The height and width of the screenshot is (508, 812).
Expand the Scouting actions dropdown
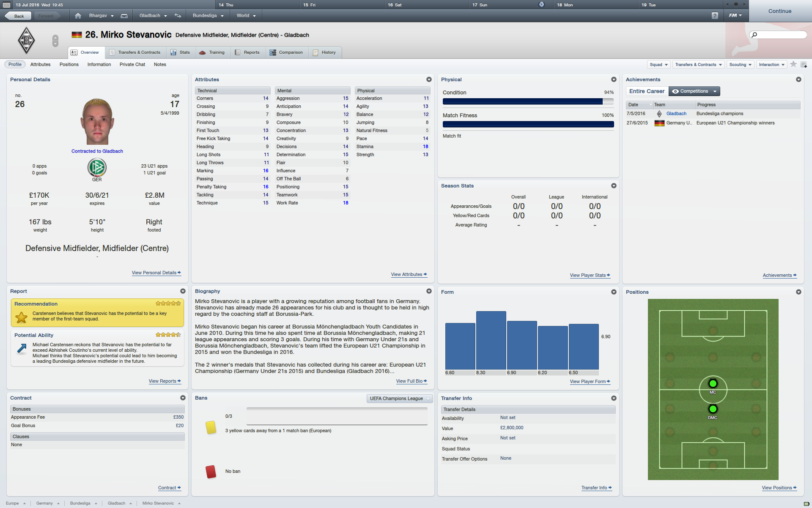(x=741, y=64)
